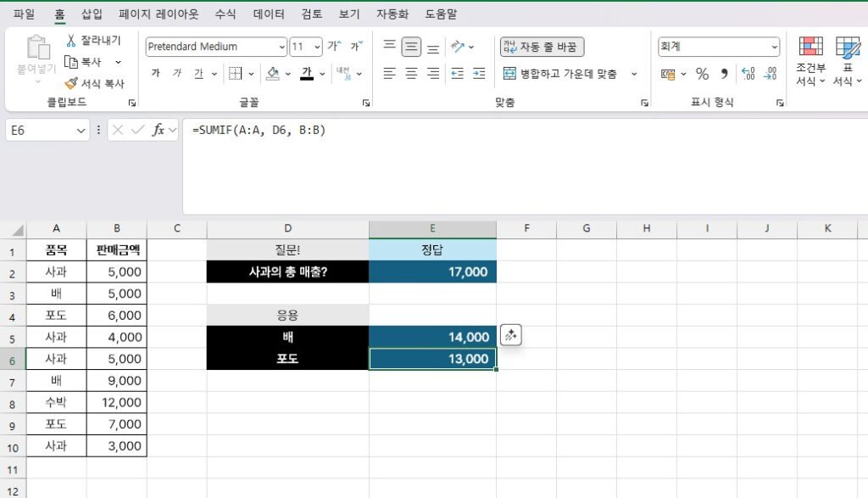Click the increase font size icon
Image resolution: width=868 pixels, height=498 pixels.
click(334, 47)
